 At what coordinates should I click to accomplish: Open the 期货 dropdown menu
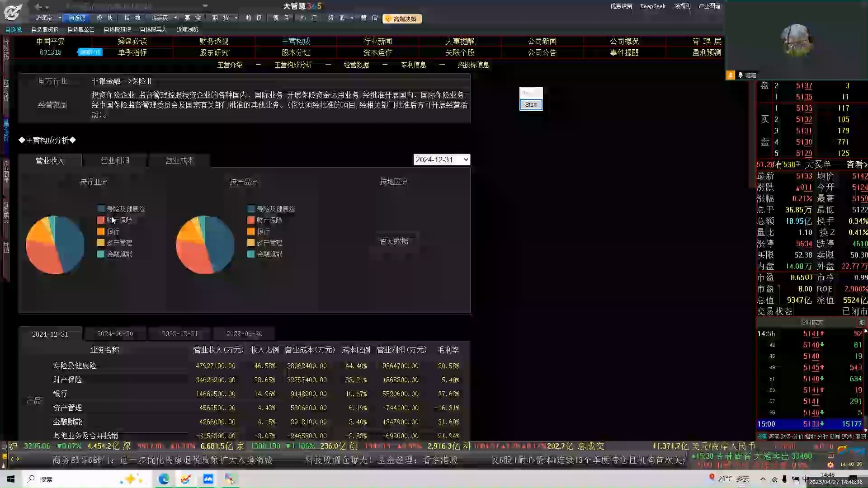[225, 18]
